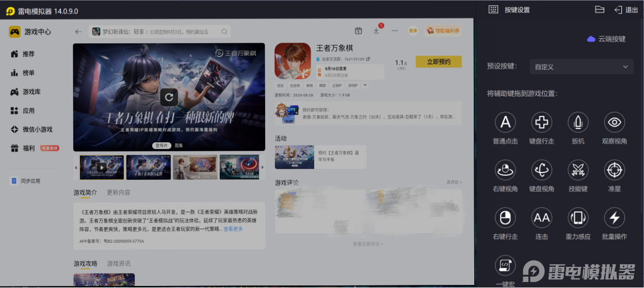Select the 观察视角 eye view icon

point(614,122)
